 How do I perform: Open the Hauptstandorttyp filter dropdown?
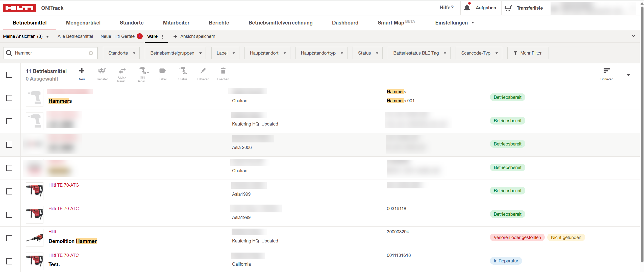tap(321, 53)
